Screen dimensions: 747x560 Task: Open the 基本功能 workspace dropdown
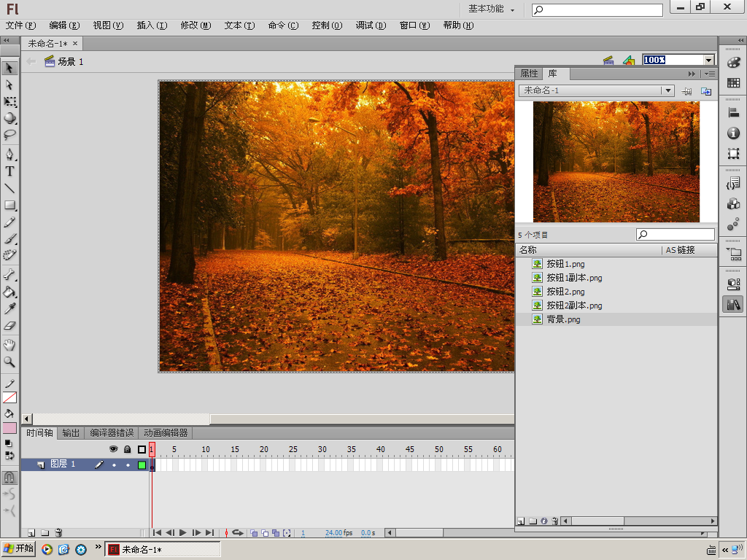[x=491, y=9]
